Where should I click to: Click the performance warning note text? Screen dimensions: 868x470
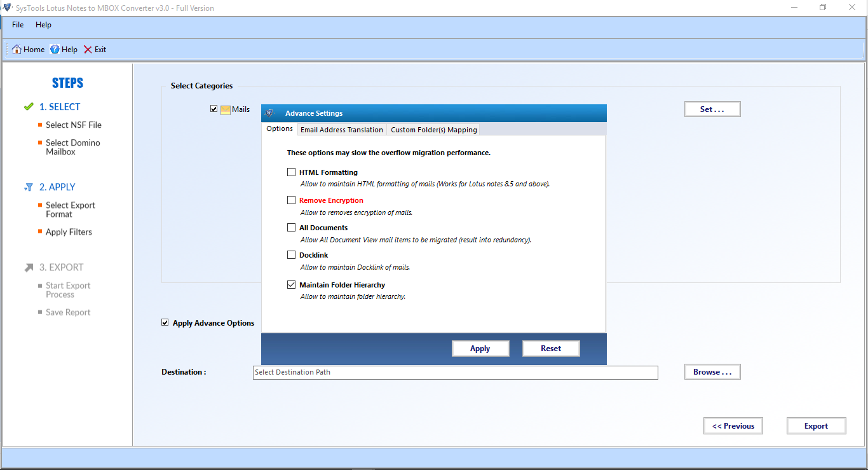coord(389,153)
